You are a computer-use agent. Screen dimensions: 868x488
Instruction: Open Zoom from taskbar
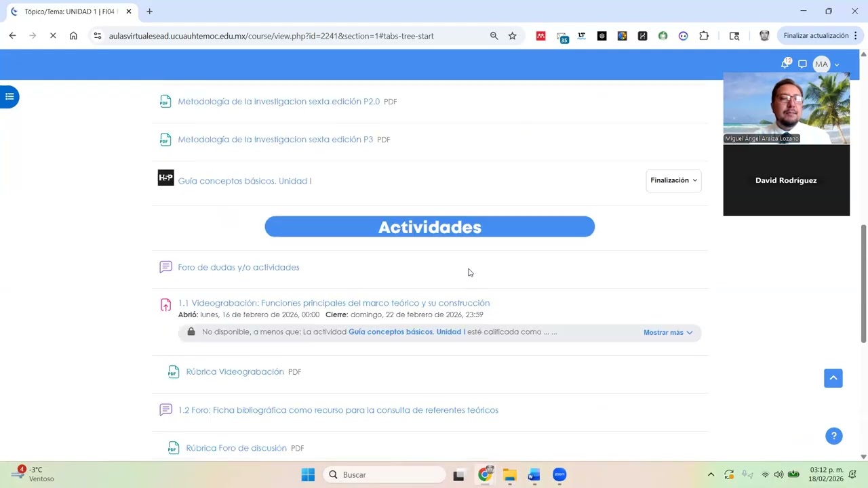(559, 474)
